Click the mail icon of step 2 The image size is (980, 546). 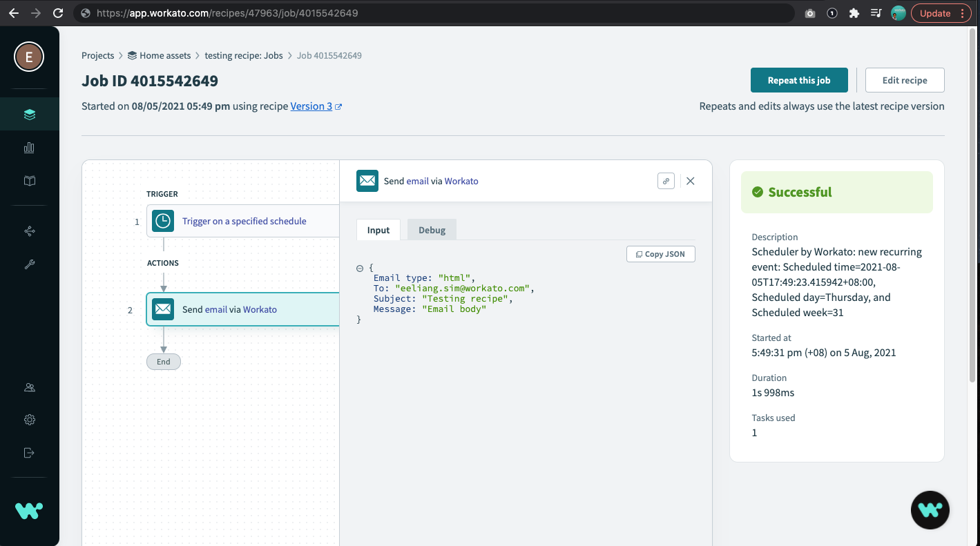pos(163,309)
